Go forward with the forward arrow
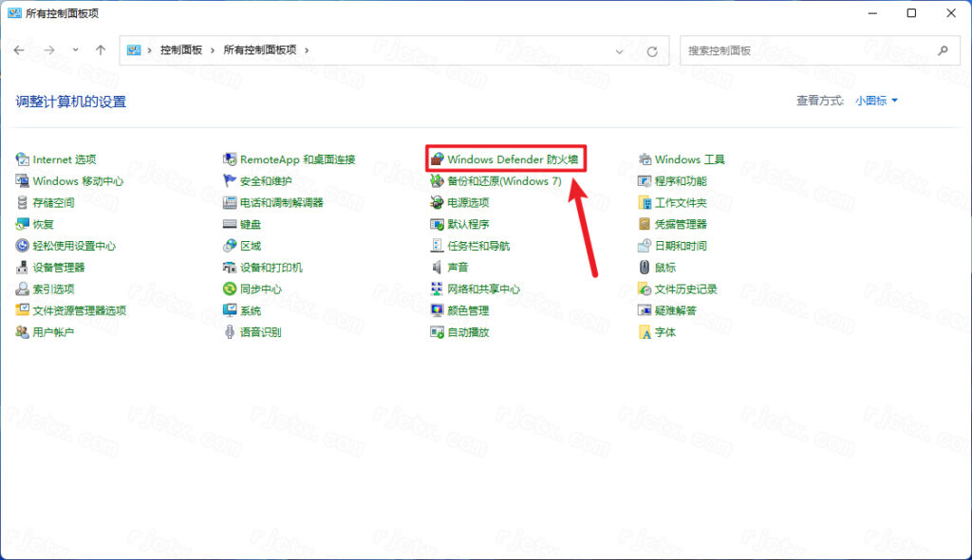972x560 pixels. 49,50
